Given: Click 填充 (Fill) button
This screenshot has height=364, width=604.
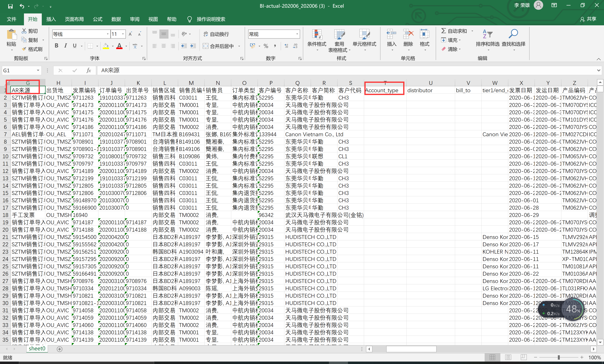Looking at the screenshot, I should [x=451, y=40].
